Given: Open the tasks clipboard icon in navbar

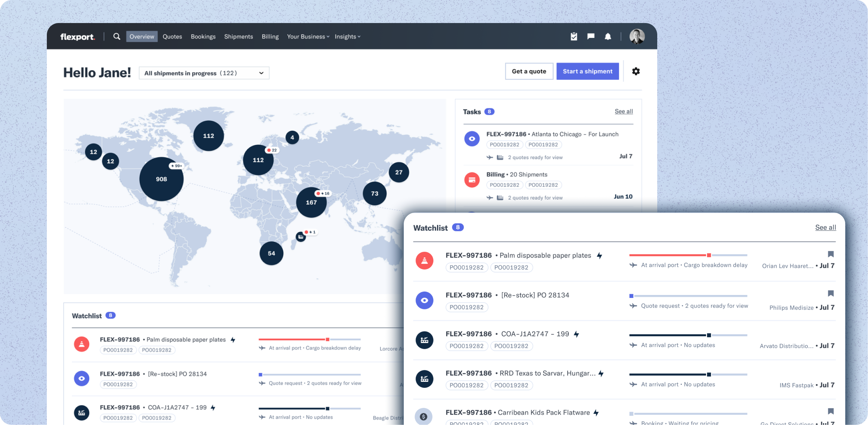Looking at the screenshot, I should [574, 36].
